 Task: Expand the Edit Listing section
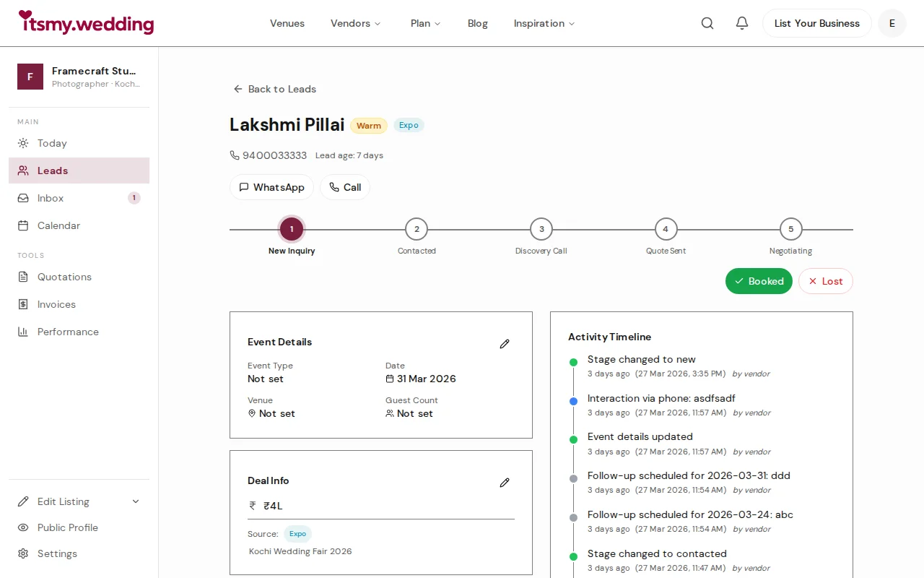(x=63, y=501)
